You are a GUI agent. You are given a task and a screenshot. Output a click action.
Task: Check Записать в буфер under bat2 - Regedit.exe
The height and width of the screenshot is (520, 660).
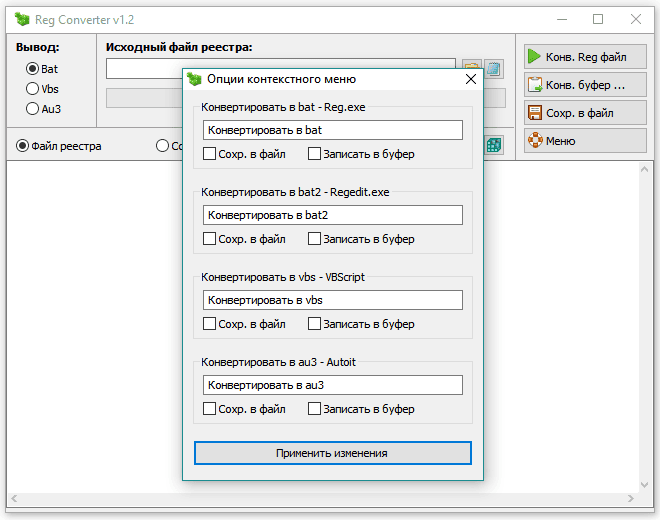point(315,239)
